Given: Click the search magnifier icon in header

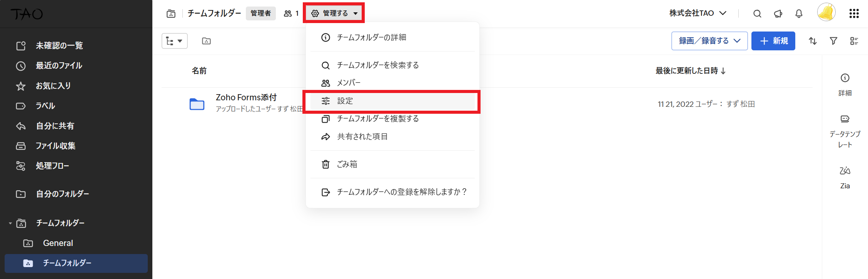Looking at the screenshot, I should point(757,14).
